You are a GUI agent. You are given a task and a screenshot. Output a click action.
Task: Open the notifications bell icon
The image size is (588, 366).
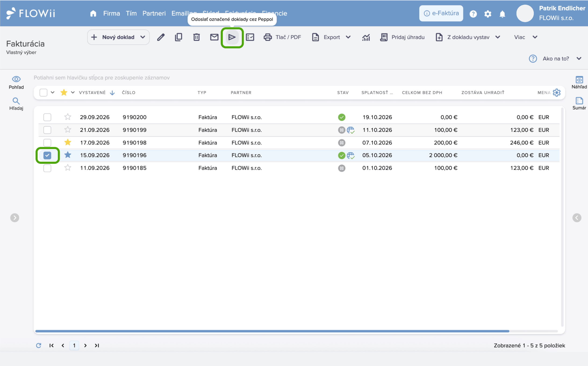(502, 14)
